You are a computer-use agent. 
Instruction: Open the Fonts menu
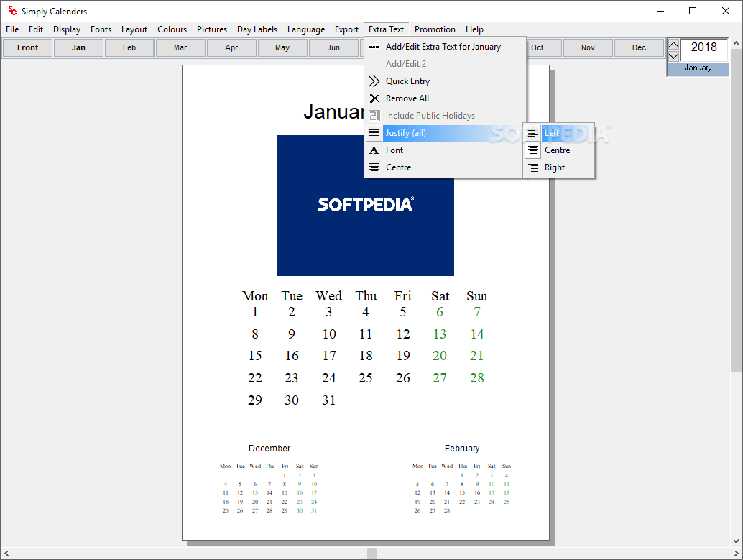pos(101,29)
